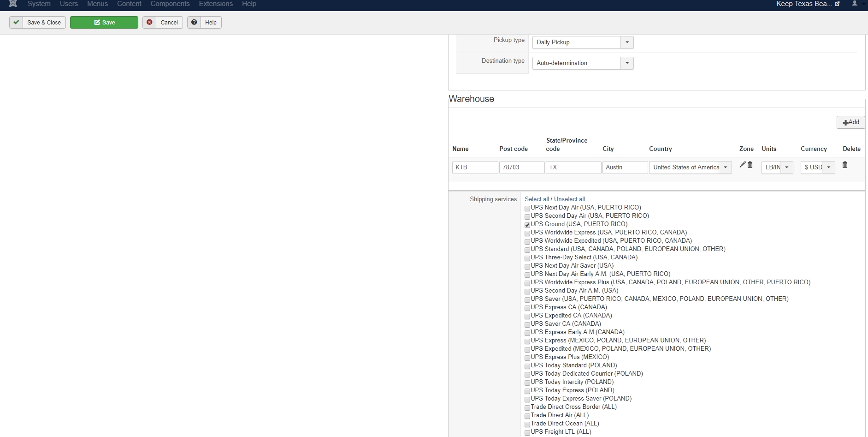Enable UPS Express Plus (MEXICO) checkbox
Image resolution: width=868 pixels, height=437 pixels.
click(527, 358)
